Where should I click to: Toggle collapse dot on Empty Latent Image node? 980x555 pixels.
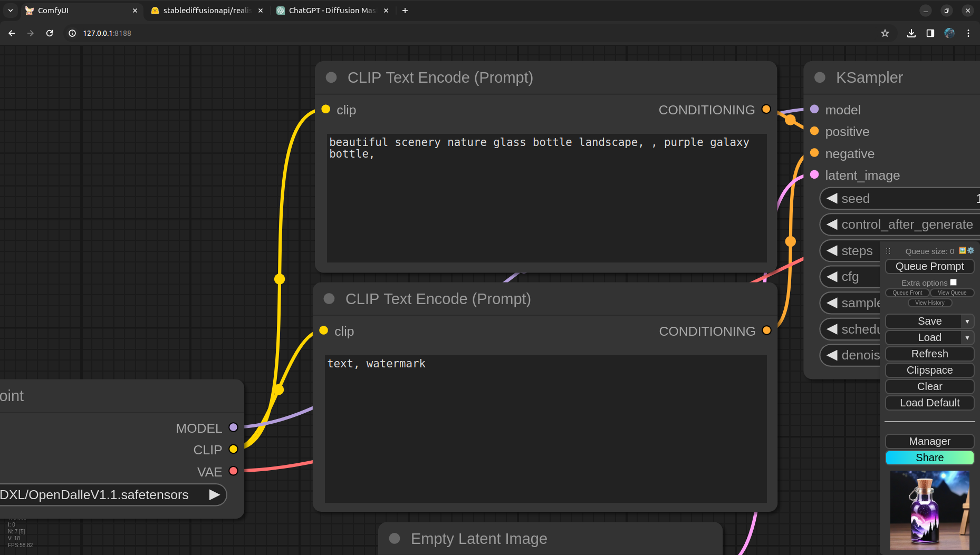coord(395,538)
